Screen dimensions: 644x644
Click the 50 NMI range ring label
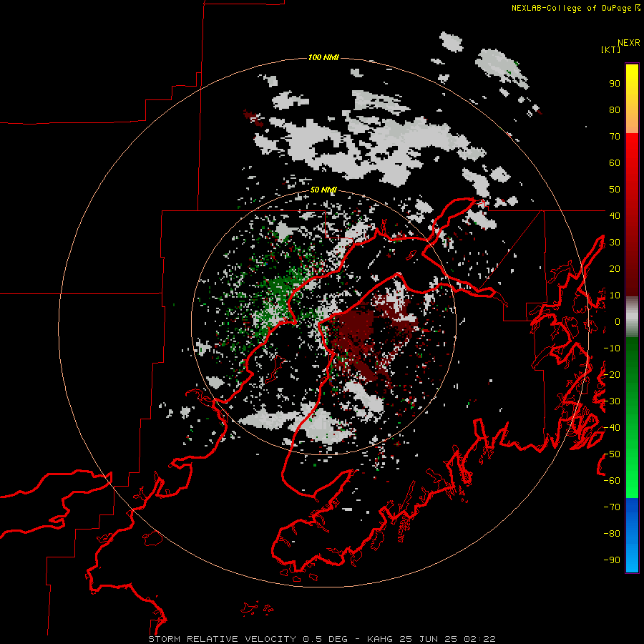[323, 190]
